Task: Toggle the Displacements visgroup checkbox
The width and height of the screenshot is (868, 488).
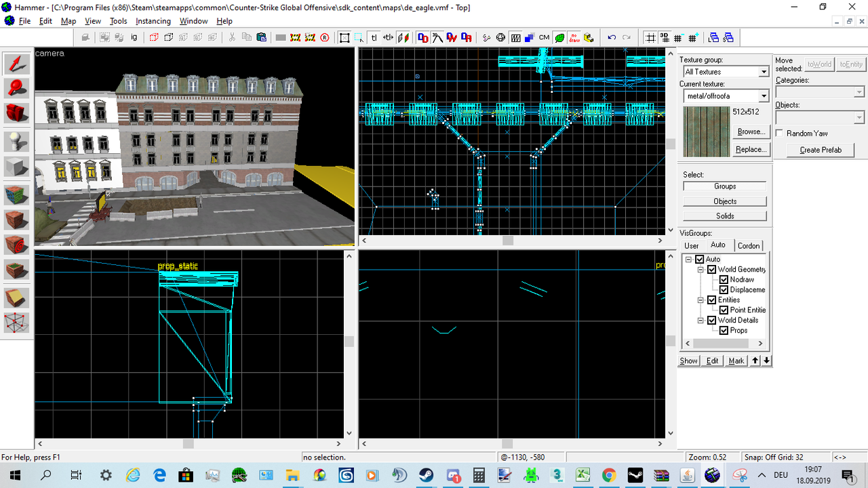Action: (724, 290)
